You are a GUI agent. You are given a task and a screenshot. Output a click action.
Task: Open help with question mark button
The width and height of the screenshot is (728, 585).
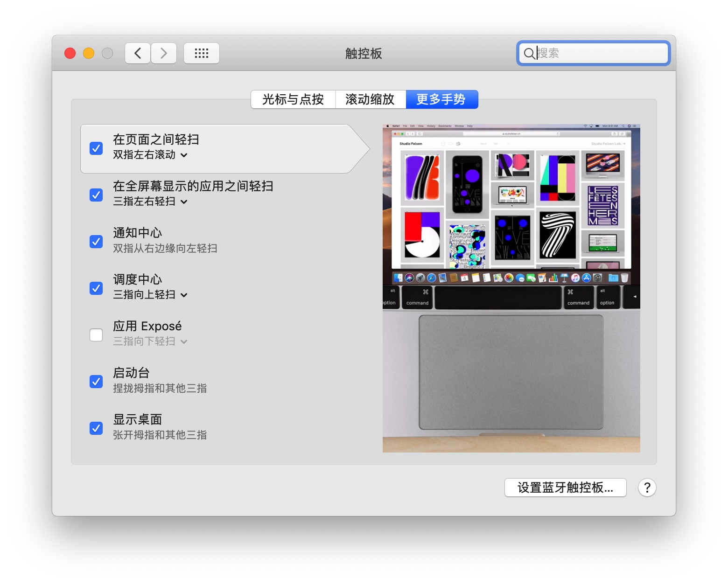647,487
